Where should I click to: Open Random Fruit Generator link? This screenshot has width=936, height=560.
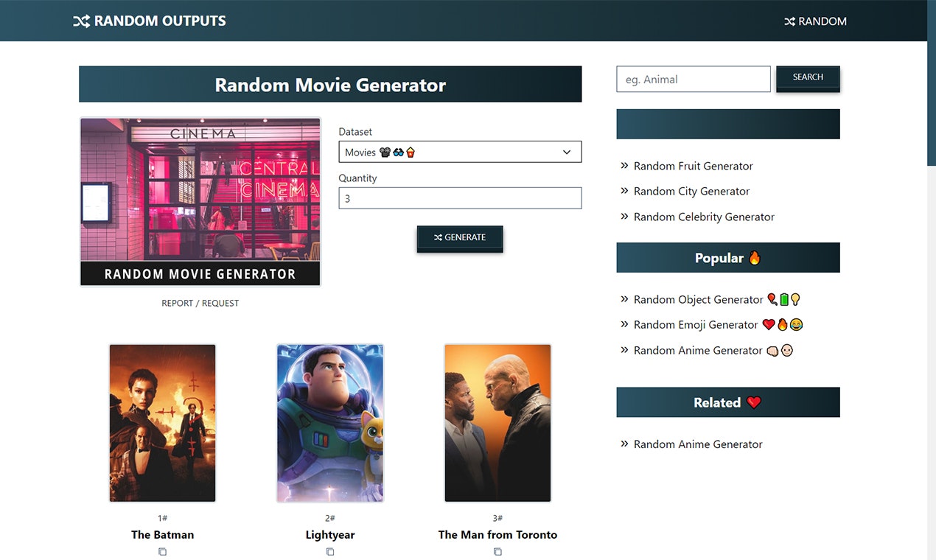(x=694, y=166)
